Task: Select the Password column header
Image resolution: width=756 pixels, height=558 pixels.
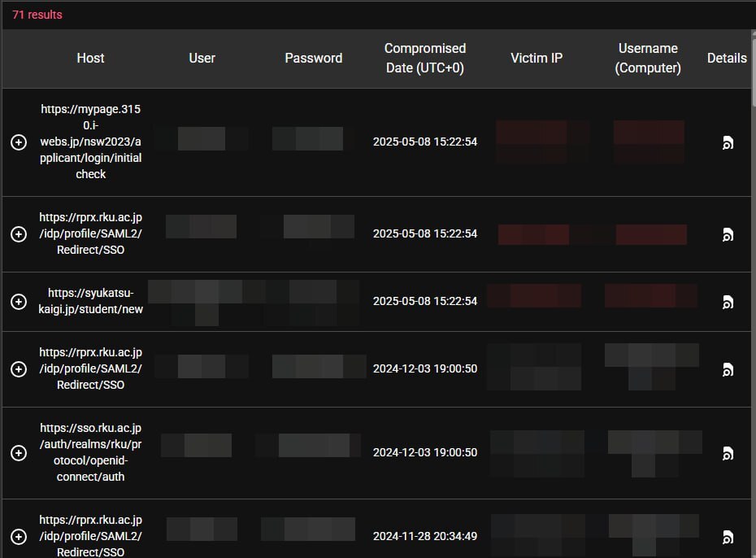Action: tap(313, 58)
